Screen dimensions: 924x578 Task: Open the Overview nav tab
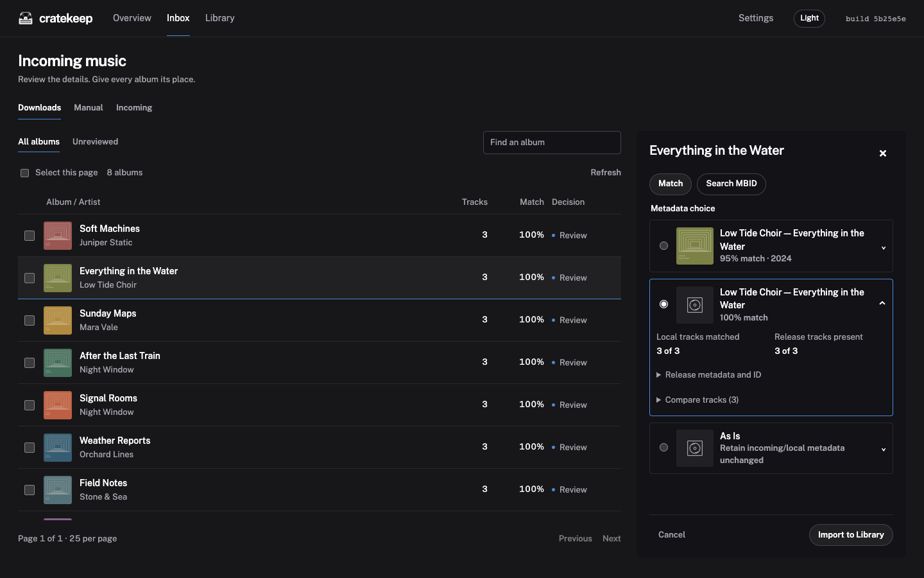132,18
